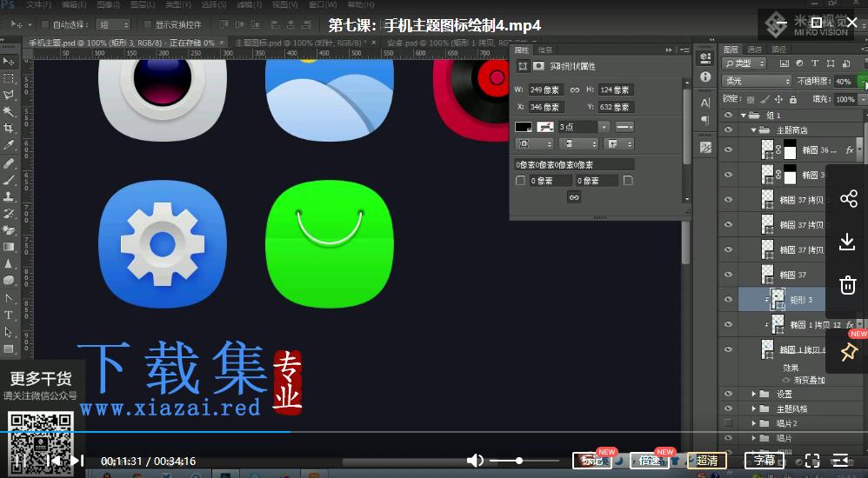Click the 标记 button
Viewport: 868px width, 478px height.
click(592, 461)
